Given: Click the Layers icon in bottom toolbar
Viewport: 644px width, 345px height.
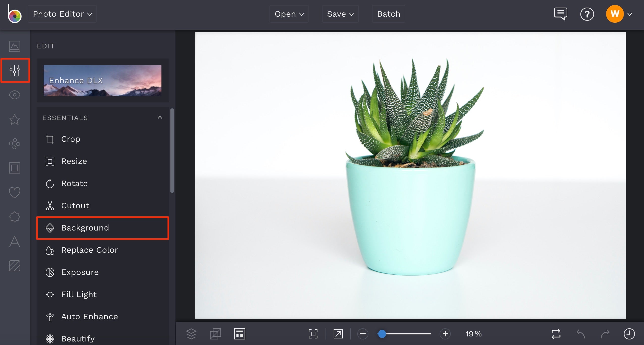Looking at the screenshot, I should pos(191,334).
